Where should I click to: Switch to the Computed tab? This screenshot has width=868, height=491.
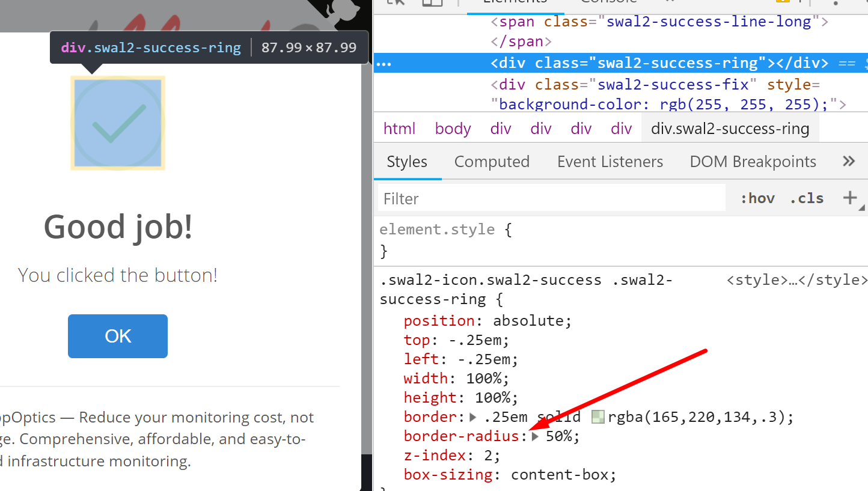tap(492, 161)
